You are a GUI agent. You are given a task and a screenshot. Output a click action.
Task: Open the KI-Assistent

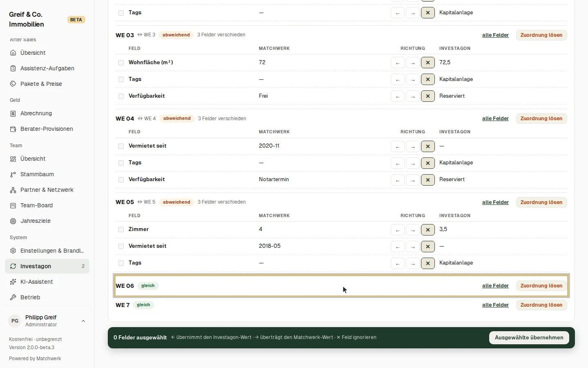point(47,282)
